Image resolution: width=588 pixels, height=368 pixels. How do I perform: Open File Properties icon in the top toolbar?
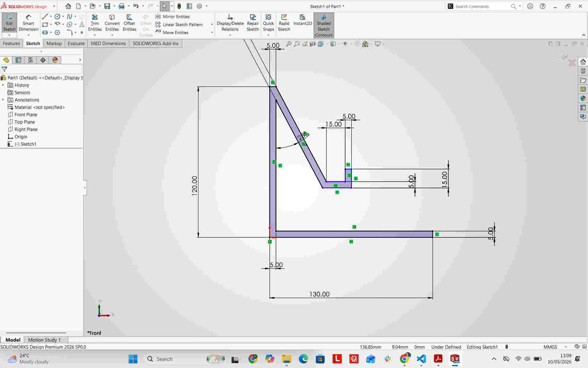click(x=189, y=6)
